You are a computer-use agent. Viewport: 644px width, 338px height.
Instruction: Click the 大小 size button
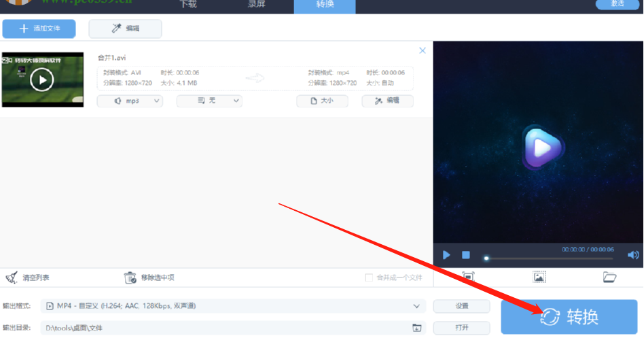point(322,101)
